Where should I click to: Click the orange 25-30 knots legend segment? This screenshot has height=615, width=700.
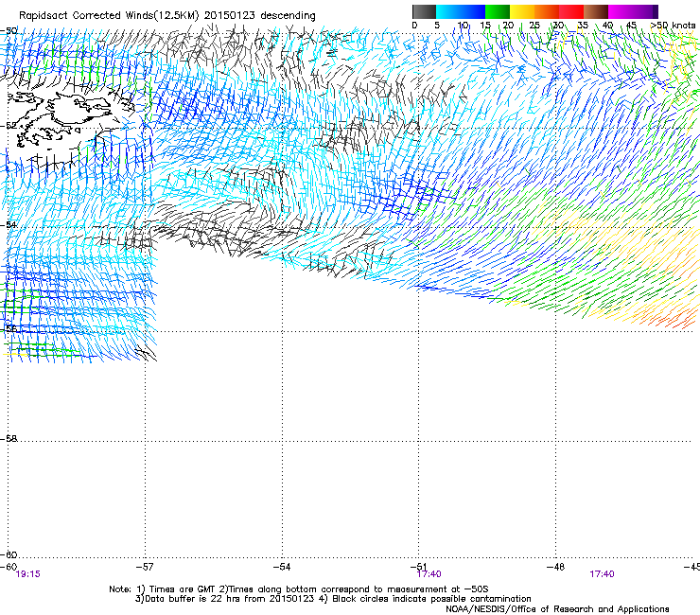pos(547,11)
